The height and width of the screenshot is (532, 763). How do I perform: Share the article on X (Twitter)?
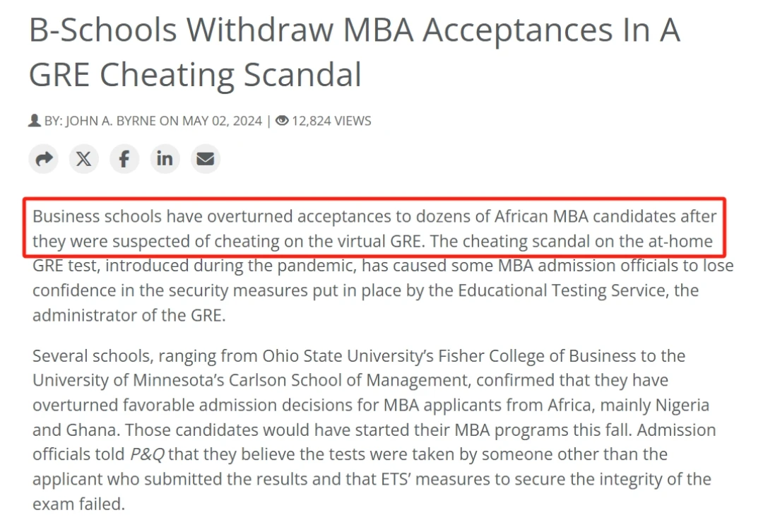[83, 159]
